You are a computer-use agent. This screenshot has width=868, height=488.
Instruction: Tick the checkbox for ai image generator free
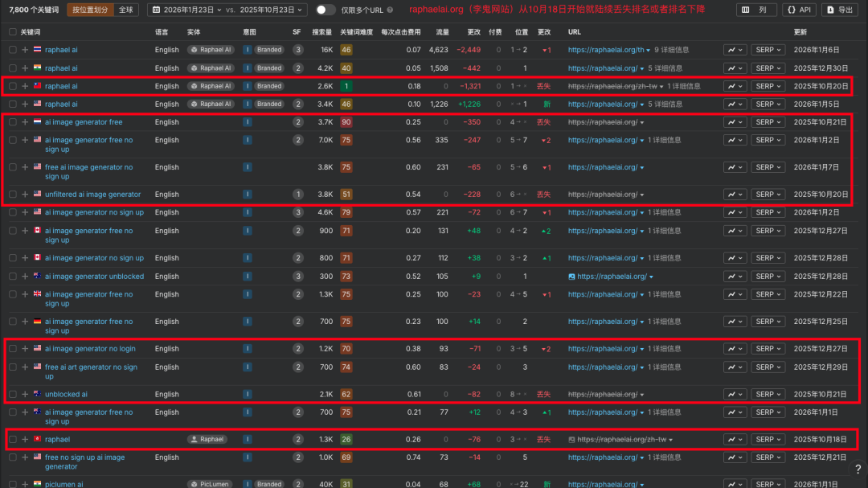(x=13, y=122)
